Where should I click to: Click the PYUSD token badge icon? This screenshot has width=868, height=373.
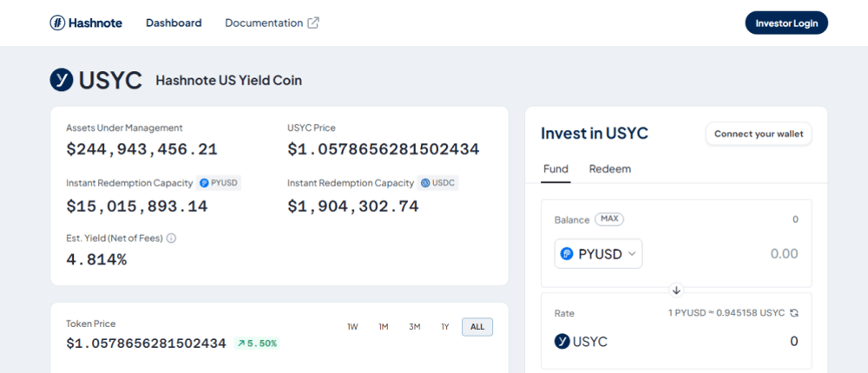[204, 183]
